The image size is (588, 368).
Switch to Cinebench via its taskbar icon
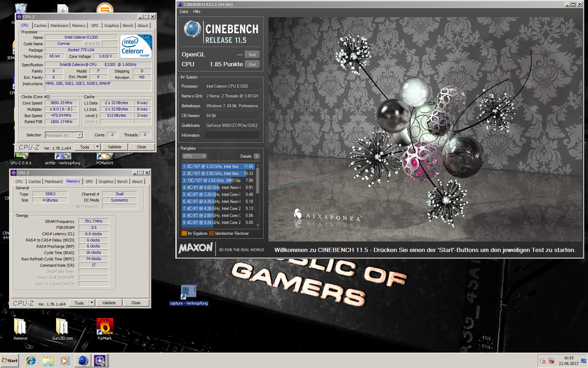coord(83,361)
